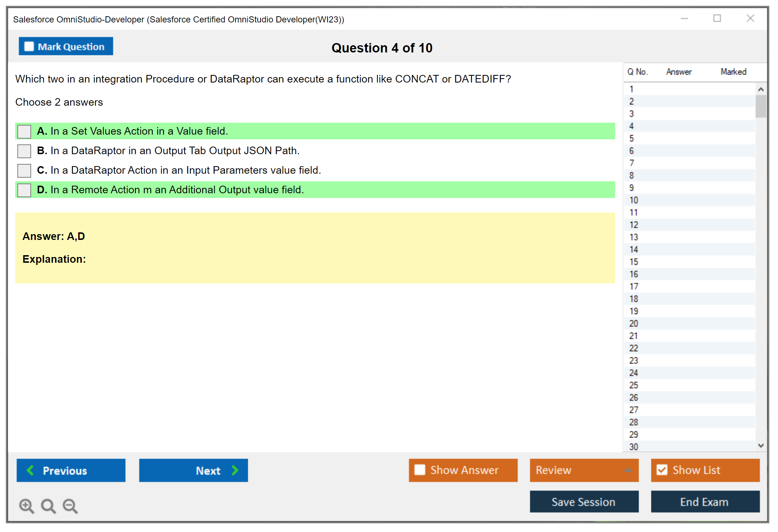778x532 pixels.
Task: Uncheck the Show List option
Action: (x=662, y=470)
